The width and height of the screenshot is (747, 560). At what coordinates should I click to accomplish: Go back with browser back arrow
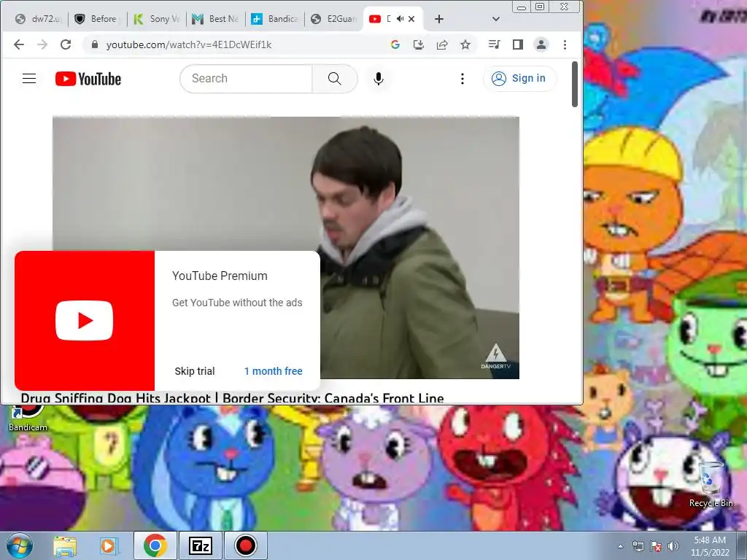pos(19,44)
